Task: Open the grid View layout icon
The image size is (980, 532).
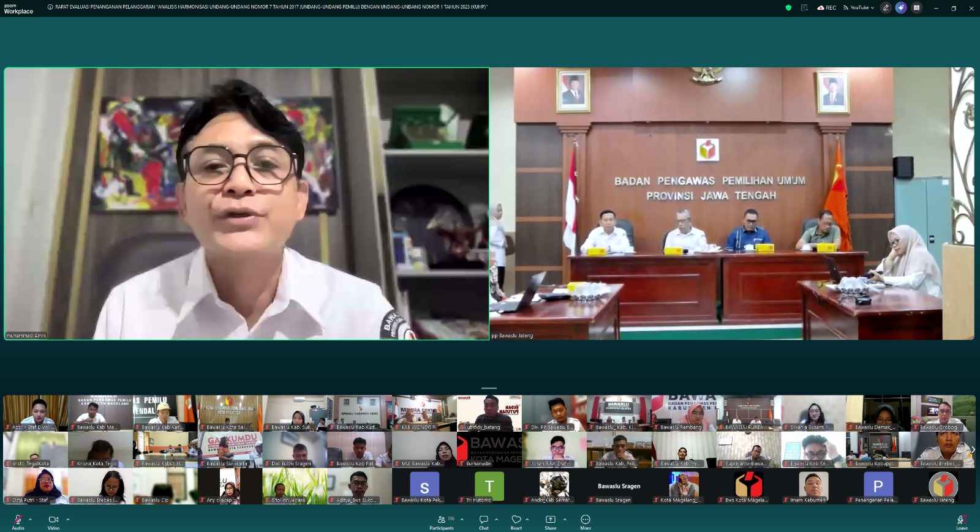Action: pyautogui.click(x=916, y=8)
